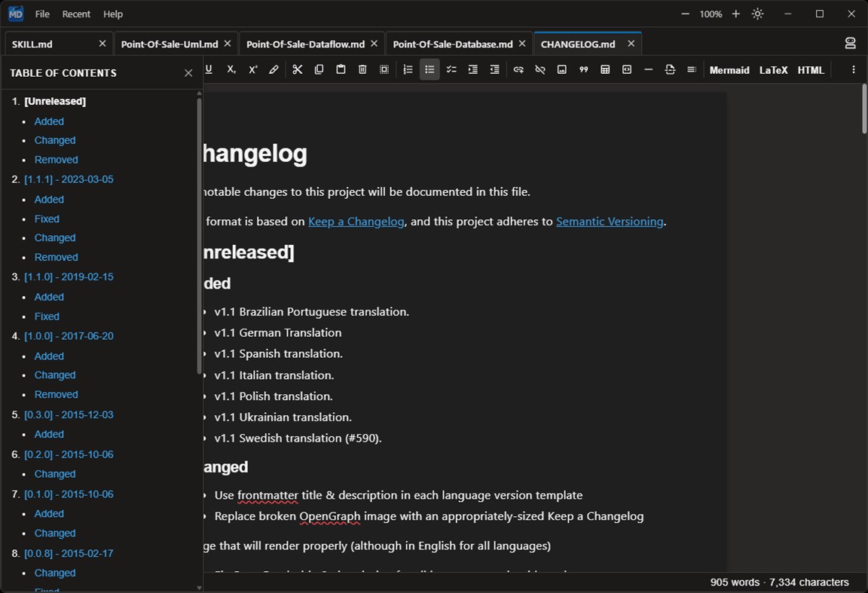The width and height of the screenshot is (868, 593).
Task: Insert a blockquote
Action: click(x=583, y=70)
